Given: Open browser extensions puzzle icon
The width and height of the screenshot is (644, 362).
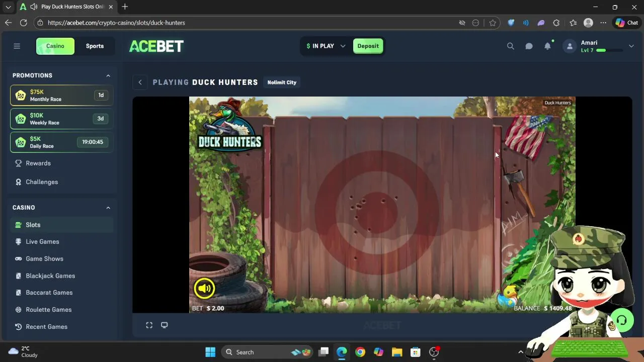Looking at the screenshot, I should point(556,23).
